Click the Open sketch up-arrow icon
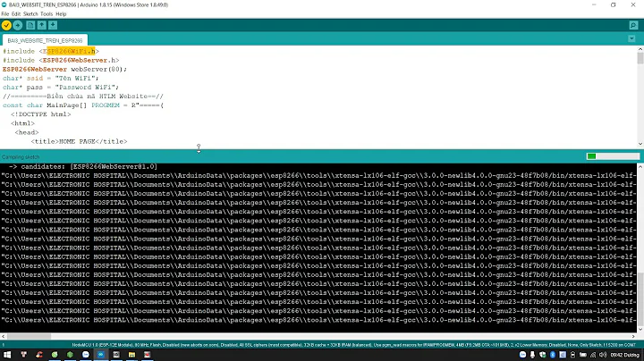 pyautogui.click(x=42, y=25)
